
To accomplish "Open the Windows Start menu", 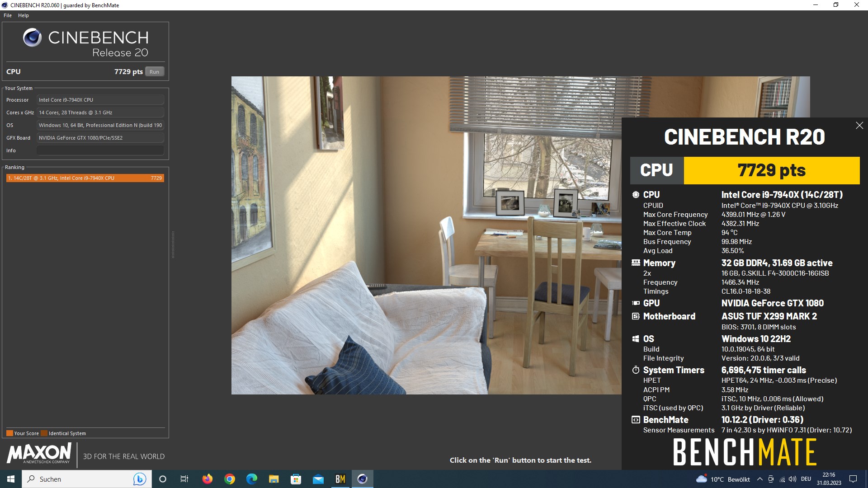I will coord(11,479).
